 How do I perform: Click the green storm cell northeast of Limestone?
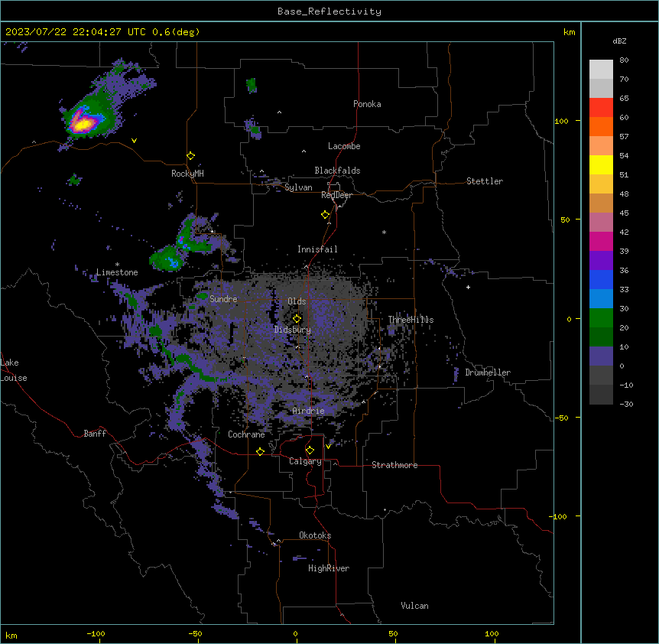point(167,258)
